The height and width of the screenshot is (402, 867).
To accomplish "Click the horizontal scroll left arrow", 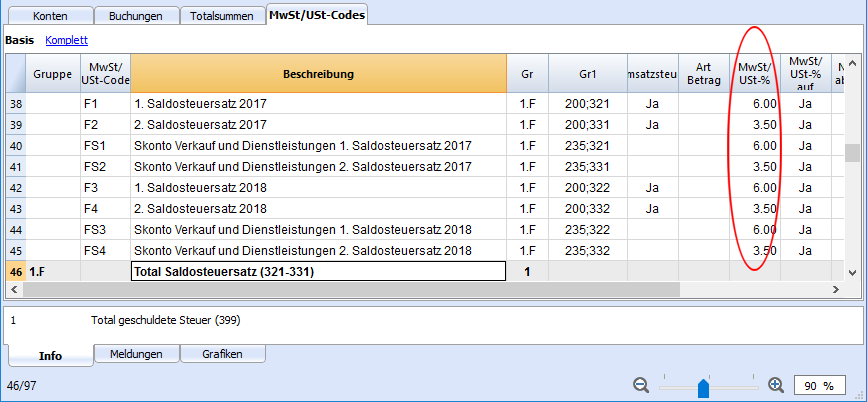I will 12,289.
